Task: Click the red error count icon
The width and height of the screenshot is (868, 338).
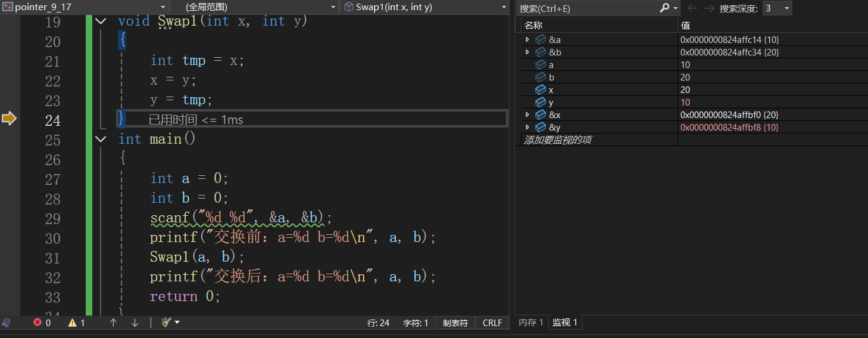Action: pyautogui.click(x=38, y=323)
